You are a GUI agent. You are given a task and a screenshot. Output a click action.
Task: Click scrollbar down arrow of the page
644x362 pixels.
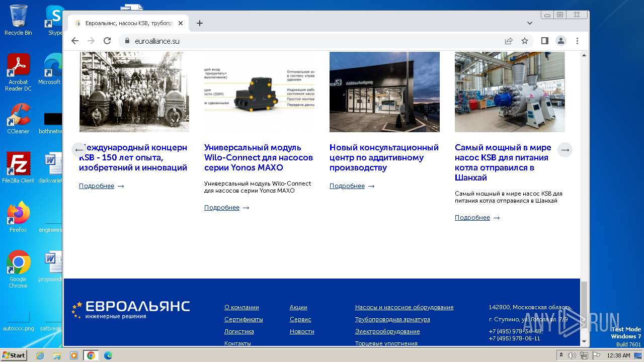click(x=584, y=342)
